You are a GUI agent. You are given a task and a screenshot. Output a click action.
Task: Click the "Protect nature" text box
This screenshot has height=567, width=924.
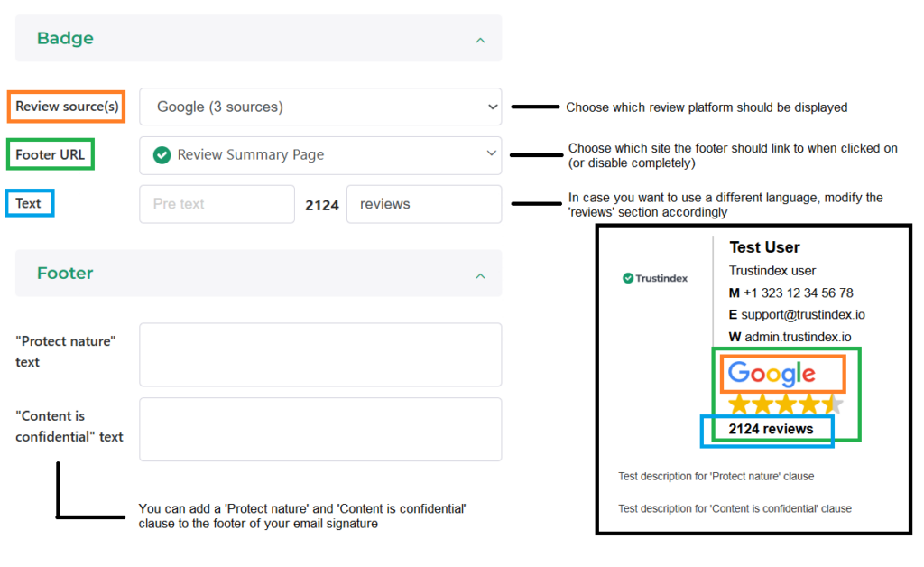pos(320,354)
